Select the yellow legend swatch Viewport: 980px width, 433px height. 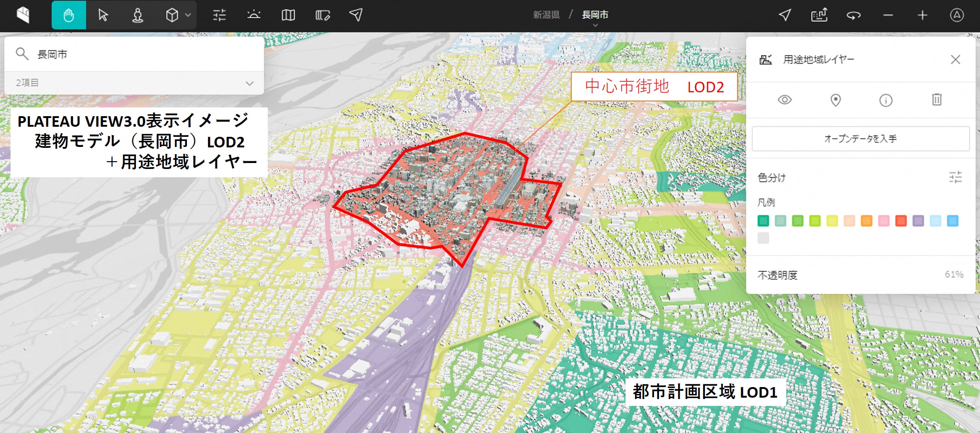832,221
